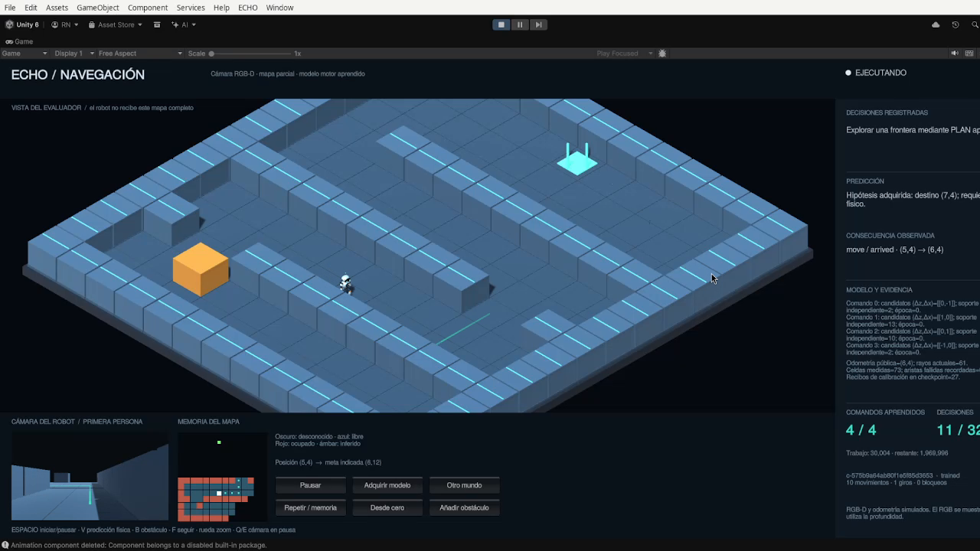Open the Package Manager box icon
This screenshot has width=980, height=551.
click(157, 24)
